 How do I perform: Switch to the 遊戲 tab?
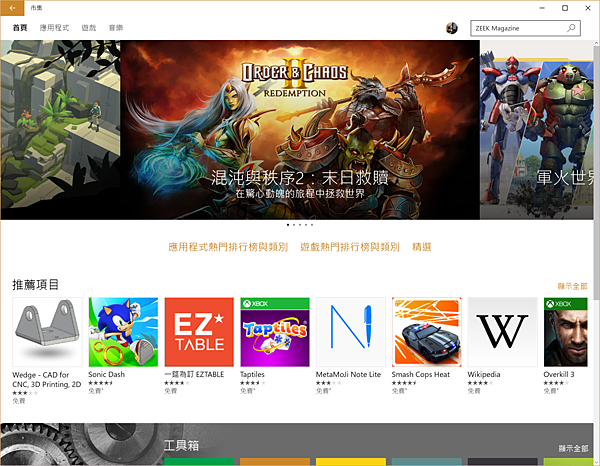[x=89, y=28]
